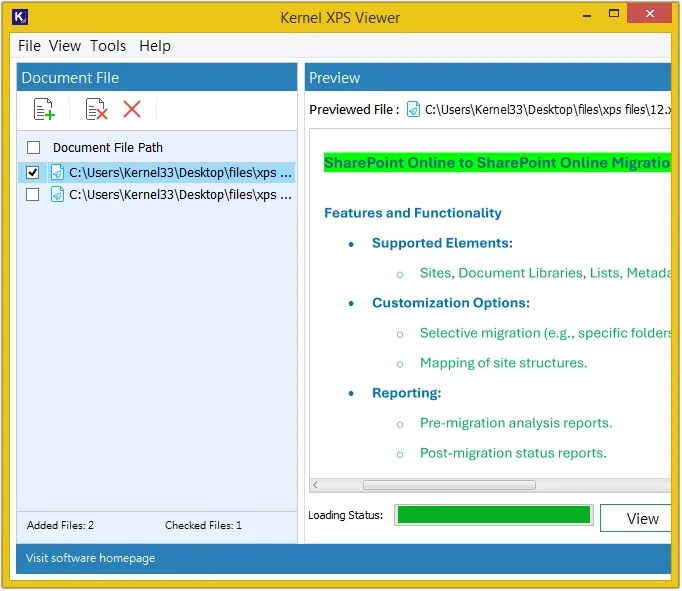
Task: Click the Supported Elements bullet text
Action: point(442,243)
